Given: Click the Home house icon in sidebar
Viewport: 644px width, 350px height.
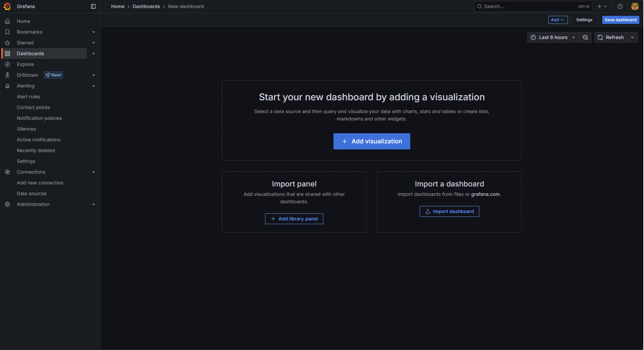Looking at the screenshot, I should coord(7,21).
